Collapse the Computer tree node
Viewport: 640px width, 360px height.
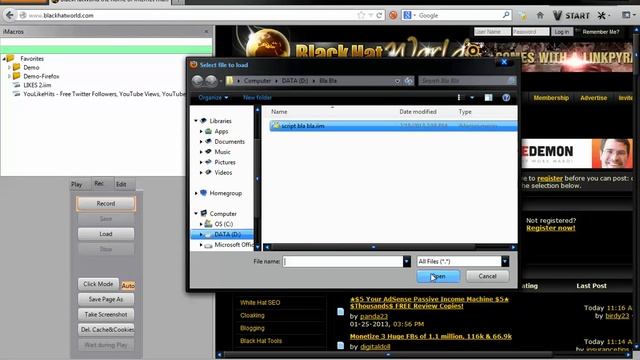click(x=196, y=213)
